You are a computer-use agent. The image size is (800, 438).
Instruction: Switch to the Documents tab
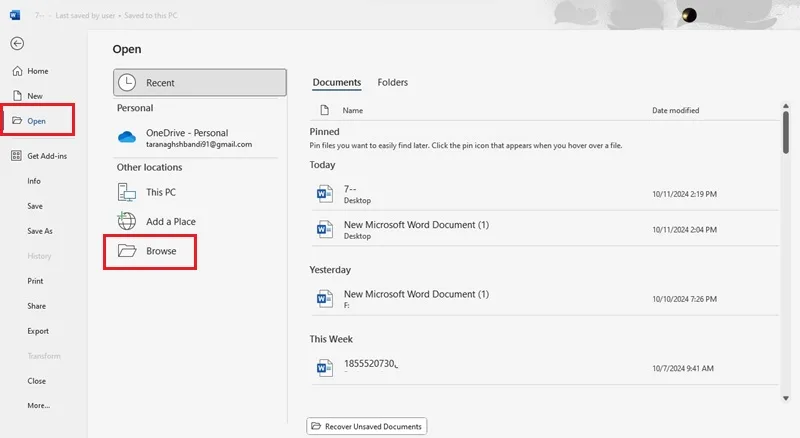pyautogui.click(x=337, y=82)
